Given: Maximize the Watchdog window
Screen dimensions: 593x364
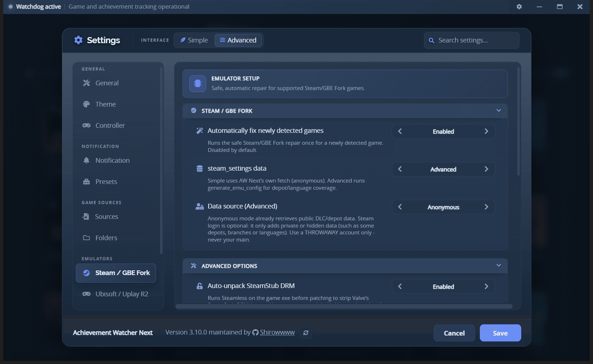Looking at the screenshot, I should click(559, 6).
